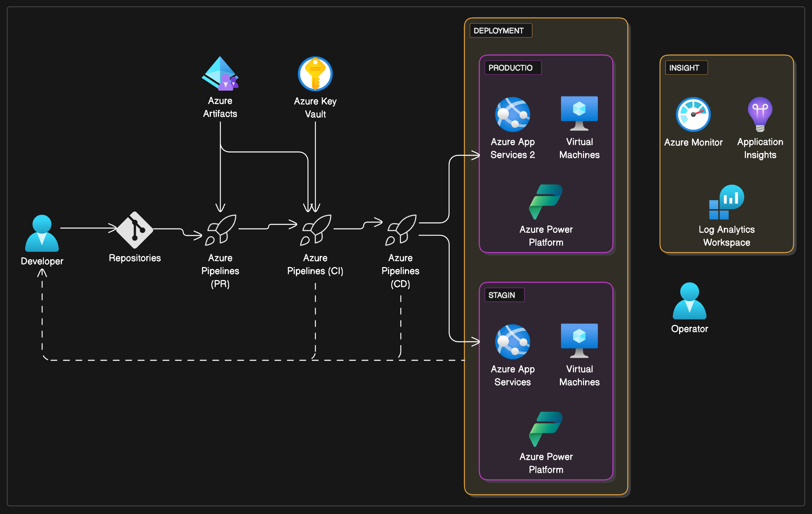Image resolution: width=812 pixels, height=514 pixels.
Task: Click the Azure App Services label in STAGIN
Action: coord(513,375)
